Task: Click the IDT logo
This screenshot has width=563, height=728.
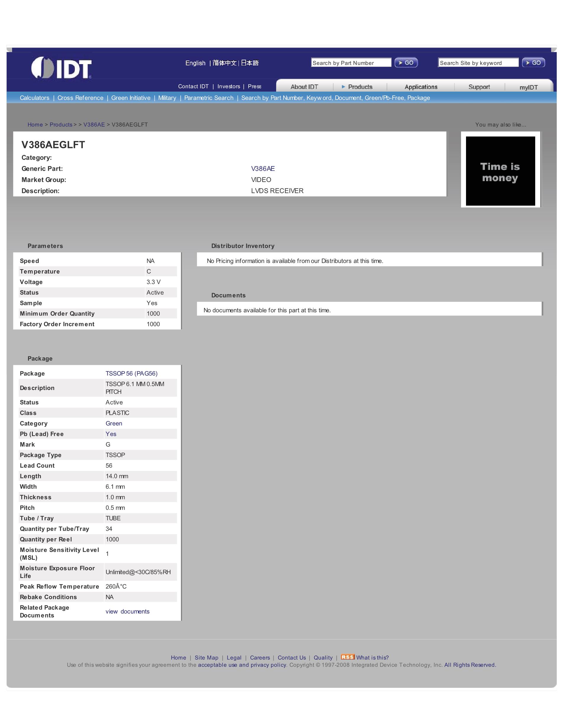Action: click(x=62, y=68)
